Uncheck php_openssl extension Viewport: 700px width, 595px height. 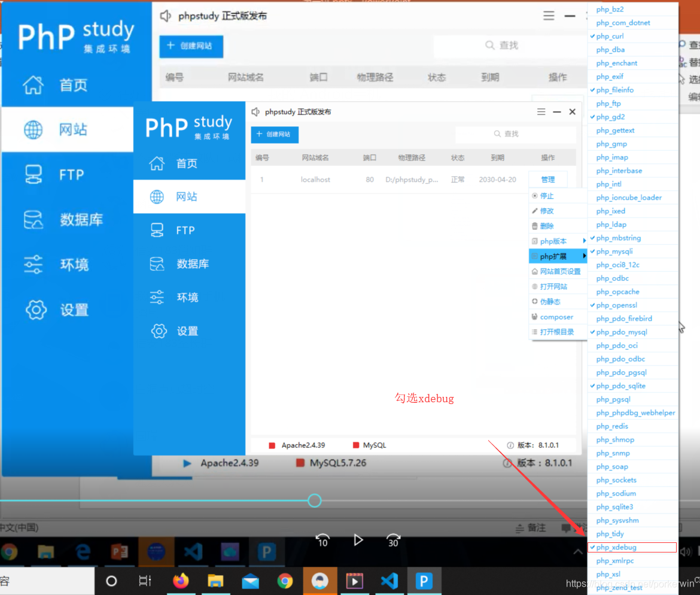[632, 305]
